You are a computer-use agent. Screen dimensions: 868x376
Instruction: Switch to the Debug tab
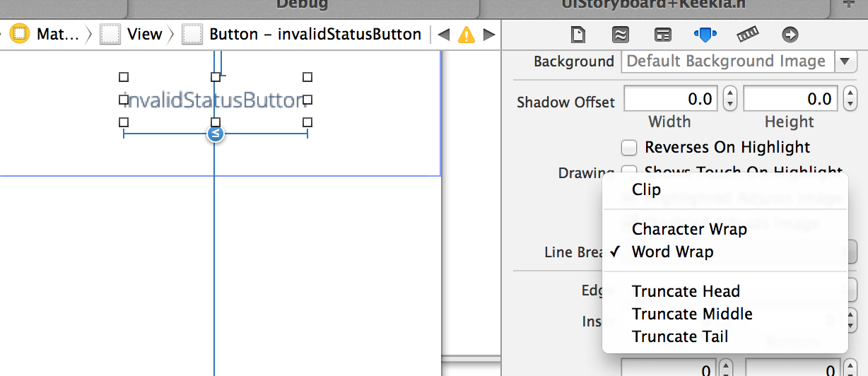(x=302, y=4)
